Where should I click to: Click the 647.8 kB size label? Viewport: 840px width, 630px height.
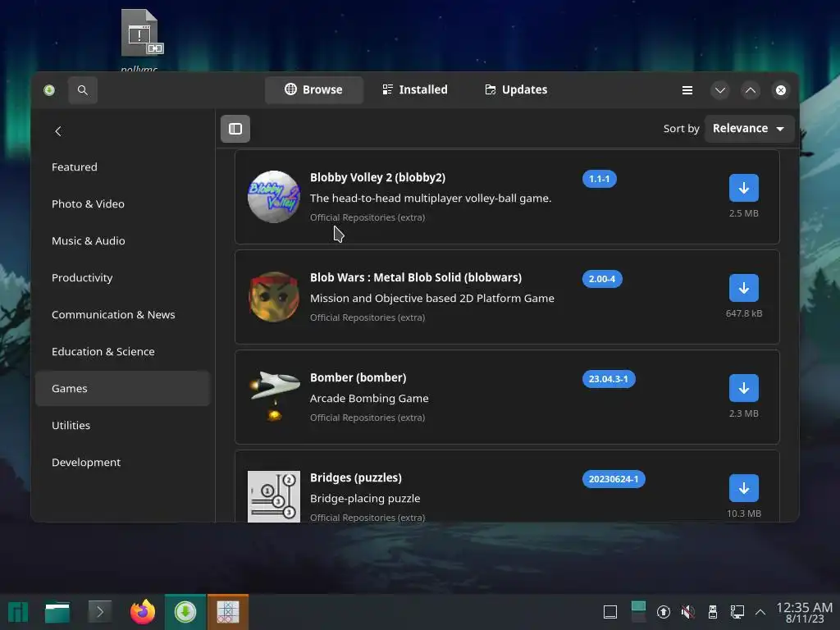point(743,313)
